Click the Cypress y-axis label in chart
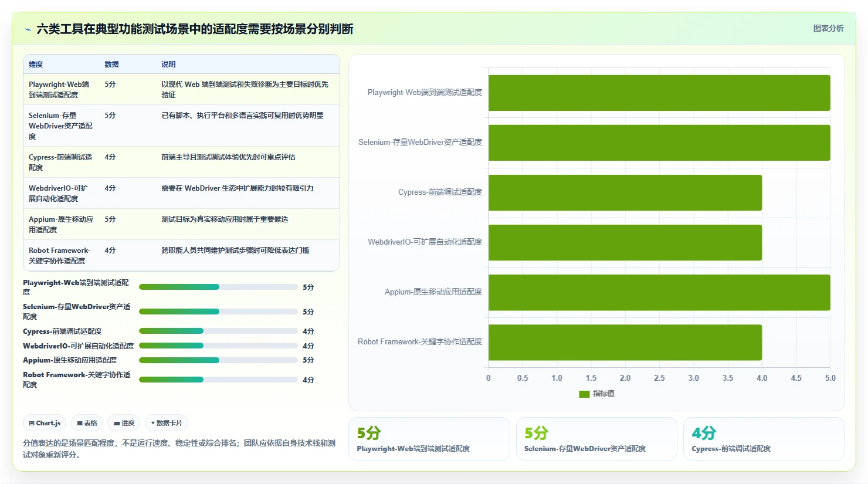 (x=440, y=192)
